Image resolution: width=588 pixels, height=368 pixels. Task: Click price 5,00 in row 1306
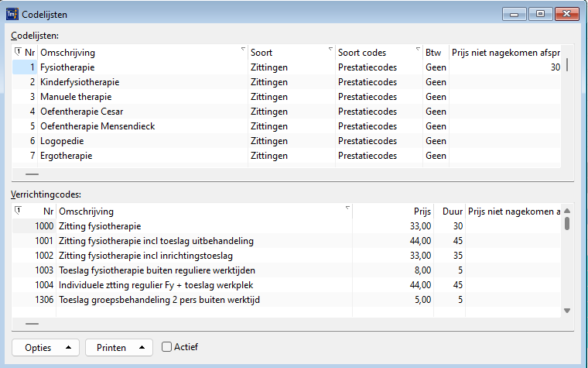click(422, 300)
